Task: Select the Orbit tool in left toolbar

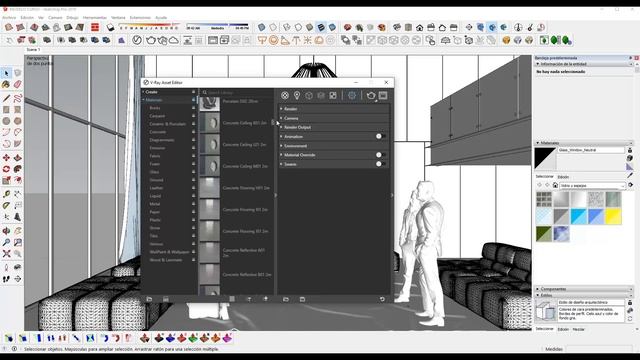Action: (6, 231)
